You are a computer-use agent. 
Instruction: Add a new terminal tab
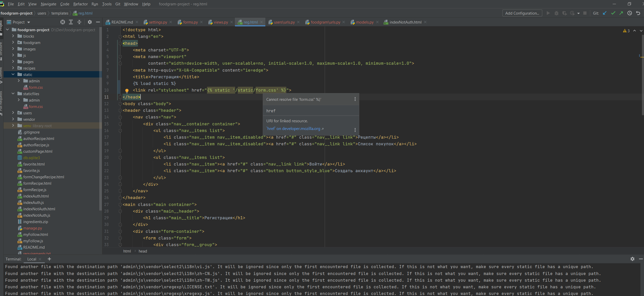pos(49,259)
